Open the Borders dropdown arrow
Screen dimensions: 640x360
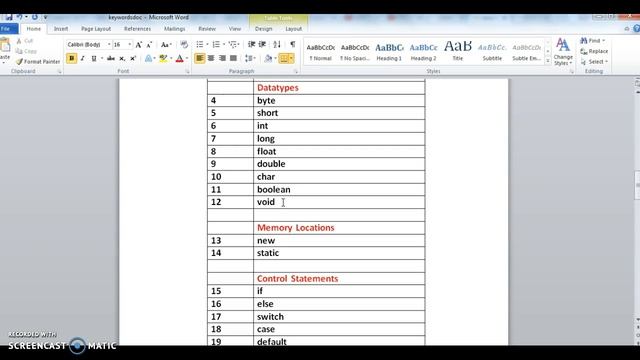click(291, 58)
